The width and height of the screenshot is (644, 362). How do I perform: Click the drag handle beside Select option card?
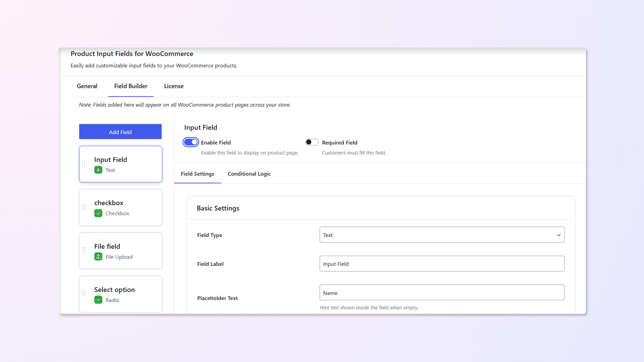pos(84,293)
